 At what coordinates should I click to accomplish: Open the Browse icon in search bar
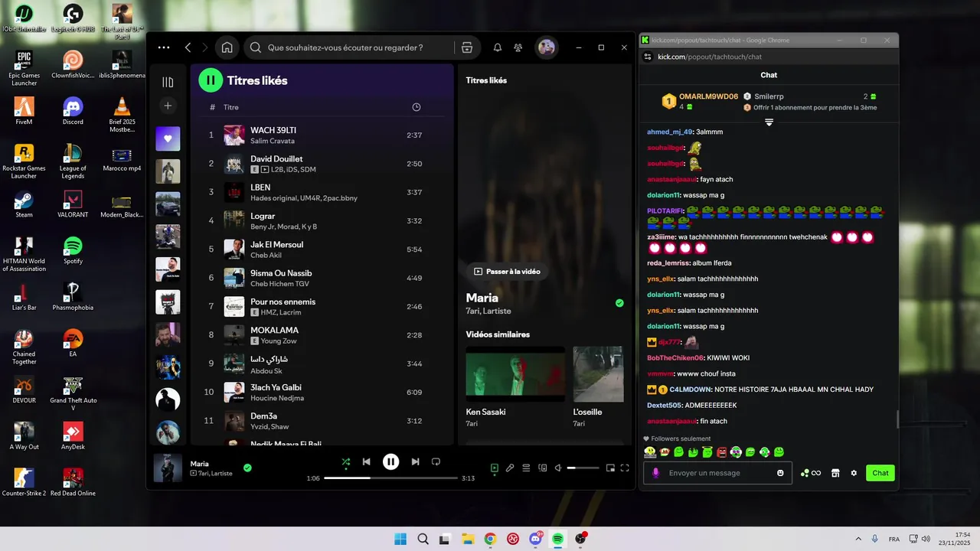[467, 47]
